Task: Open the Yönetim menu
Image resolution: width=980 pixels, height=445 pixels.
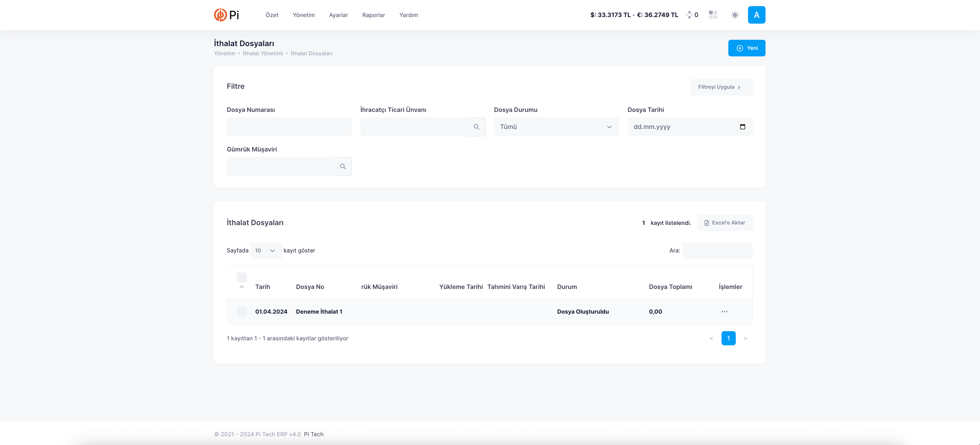Action: click(x=304, y=15)
